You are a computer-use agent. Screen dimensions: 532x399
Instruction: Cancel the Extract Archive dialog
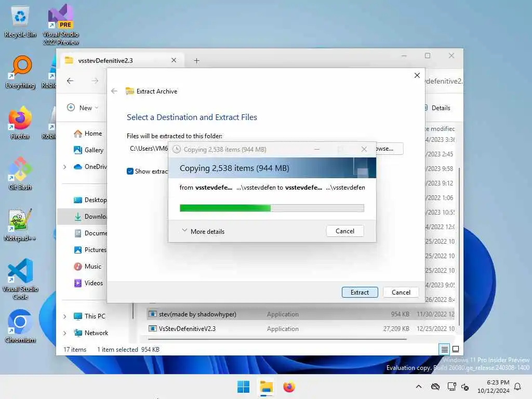click(x=401, y=292)
